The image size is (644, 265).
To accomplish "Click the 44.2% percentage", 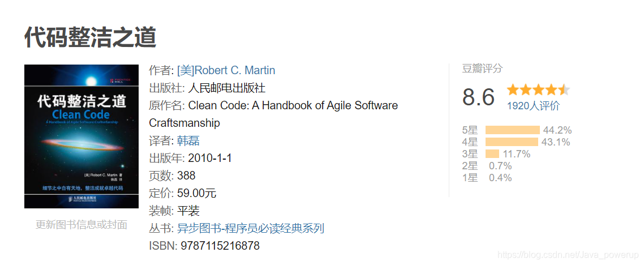I will pos(557,130).
